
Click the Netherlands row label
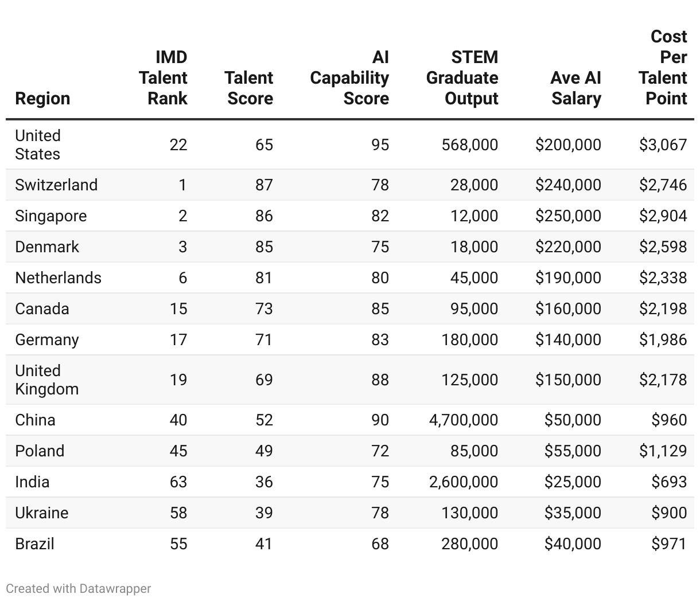pyautogui.click(x=58, y=277)
